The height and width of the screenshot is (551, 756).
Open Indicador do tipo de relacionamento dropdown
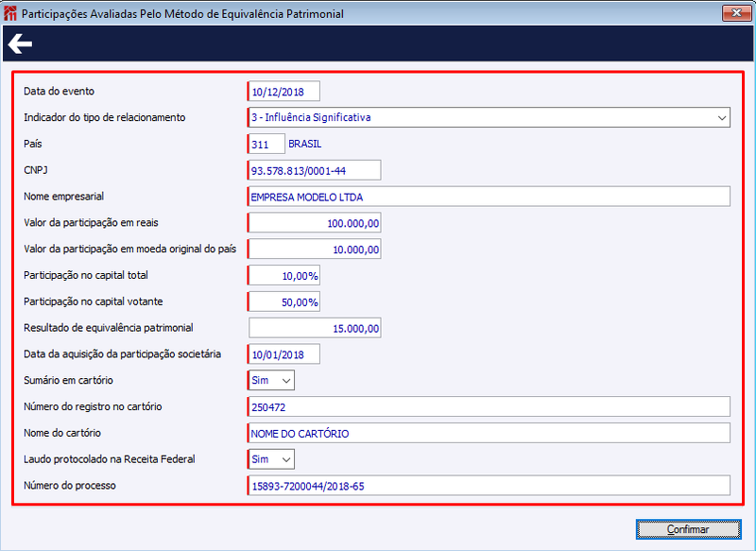(489, 117)
